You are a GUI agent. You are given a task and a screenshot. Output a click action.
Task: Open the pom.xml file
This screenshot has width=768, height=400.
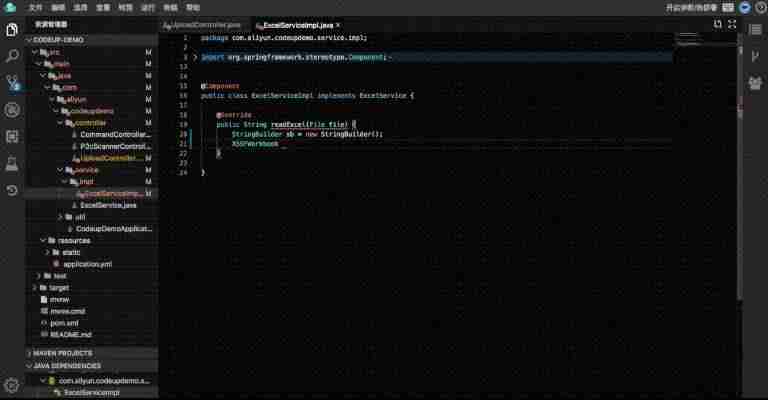point(64,323)
